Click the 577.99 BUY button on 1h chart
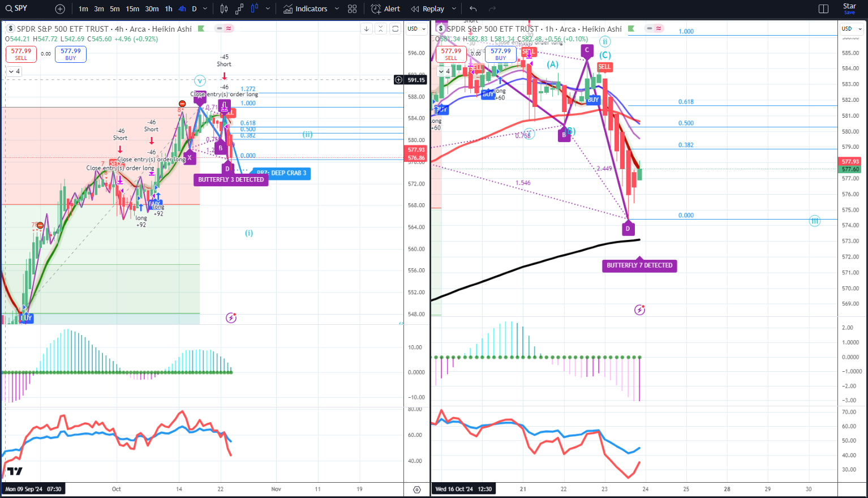 501,54
